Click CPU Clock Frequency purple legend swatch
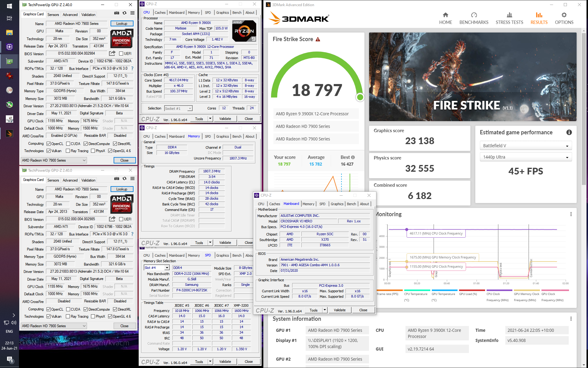Viewport: 588px width, 368px height. click(x=499, y=290)
